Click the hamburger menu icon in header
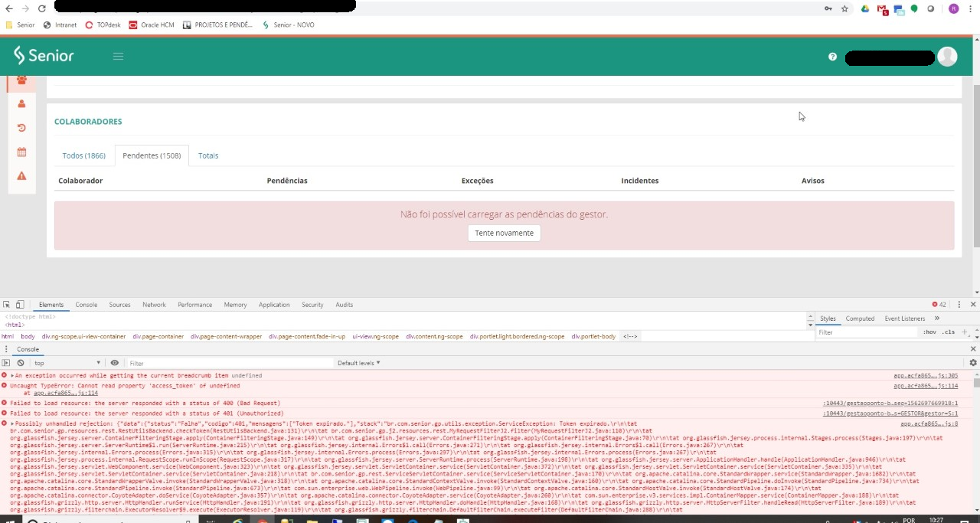Screen dimensions: 980x523 coord(118,56)
